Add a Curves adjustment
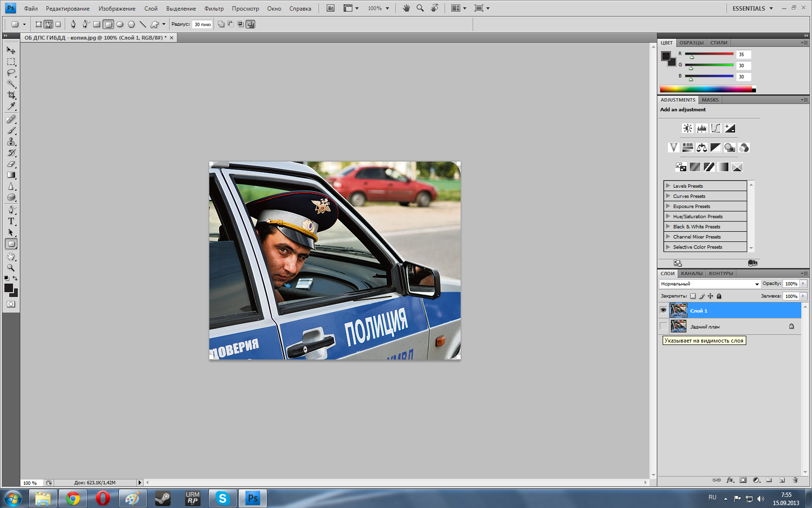This screenshot has height=508, width=812. pos(716,128)
